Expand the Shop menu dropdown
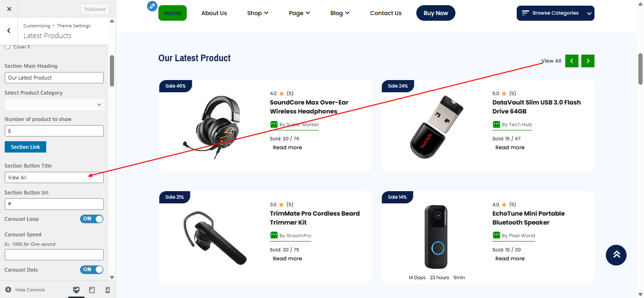 click(x=257, y=13)
